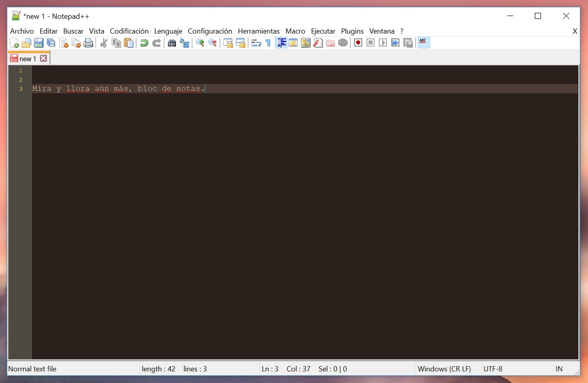The height and width of the screenshot is (383, 588).
Task: Zoom in on the document text
Action: pos(199,43)
